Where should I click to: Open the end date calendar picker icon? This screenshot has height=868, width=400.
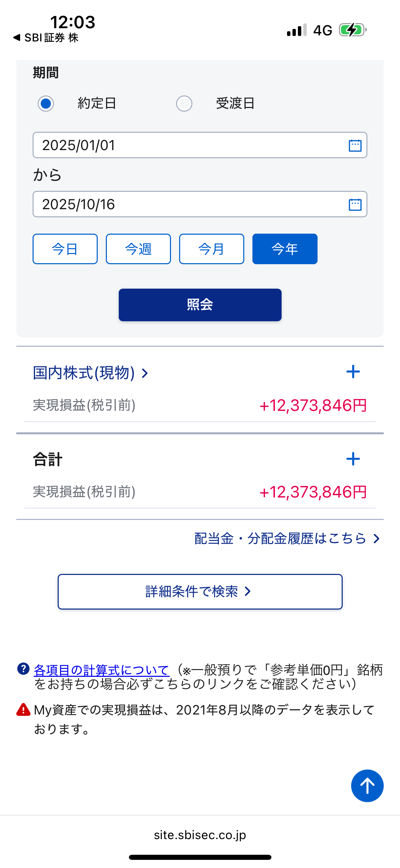[355, 204]
